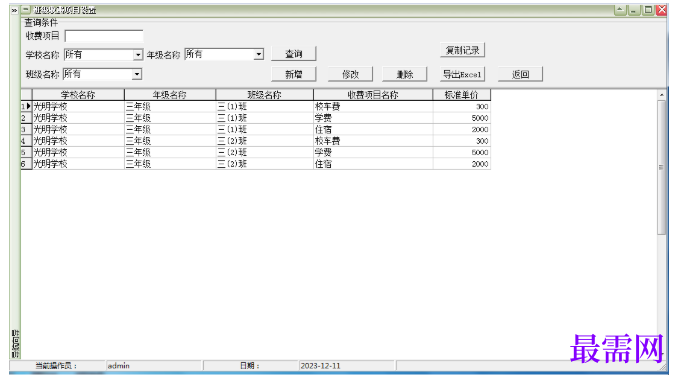The image size is (682, 380).
Task: Click the 收费项目 input field
Action: click(x=104, y=36)
